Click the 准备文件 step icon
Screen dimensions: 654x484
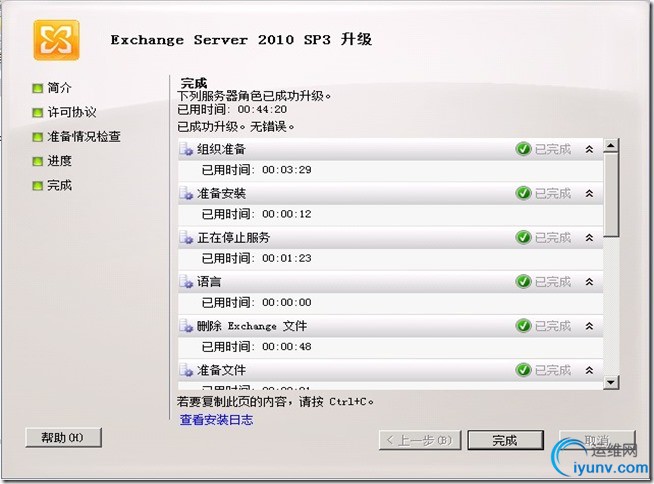click(x=186, y=370)
